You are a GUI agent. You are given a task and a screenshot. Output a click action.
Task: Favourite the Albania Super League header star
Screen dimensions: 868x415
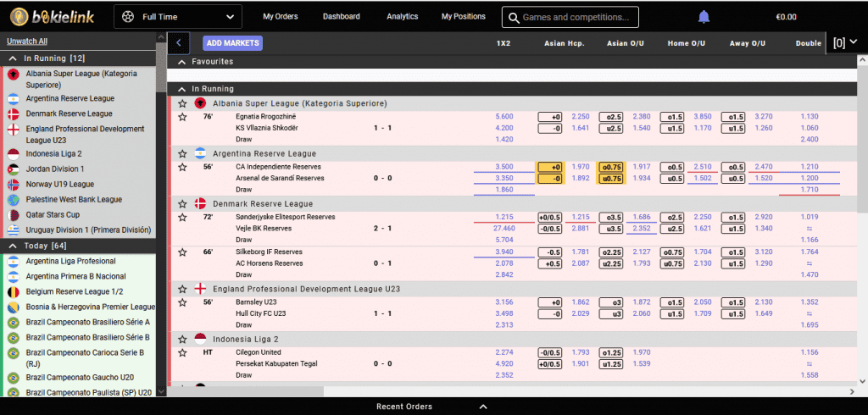[x=181, y=103]
